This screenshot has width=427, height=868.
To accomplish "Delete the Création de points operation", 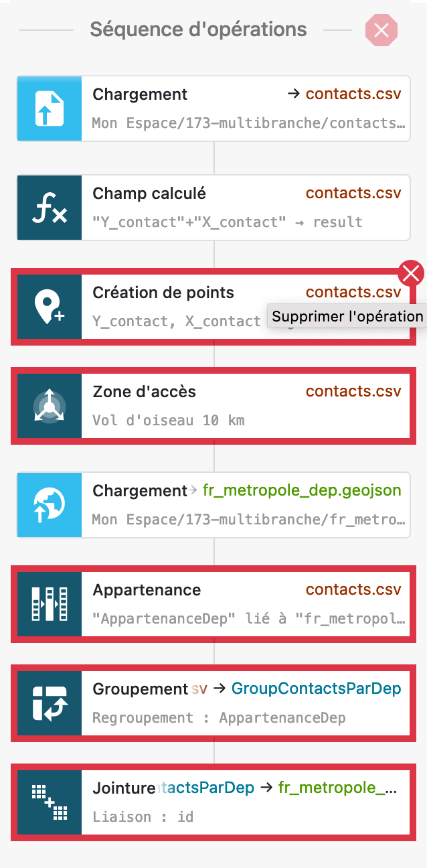I will [410, 273].
